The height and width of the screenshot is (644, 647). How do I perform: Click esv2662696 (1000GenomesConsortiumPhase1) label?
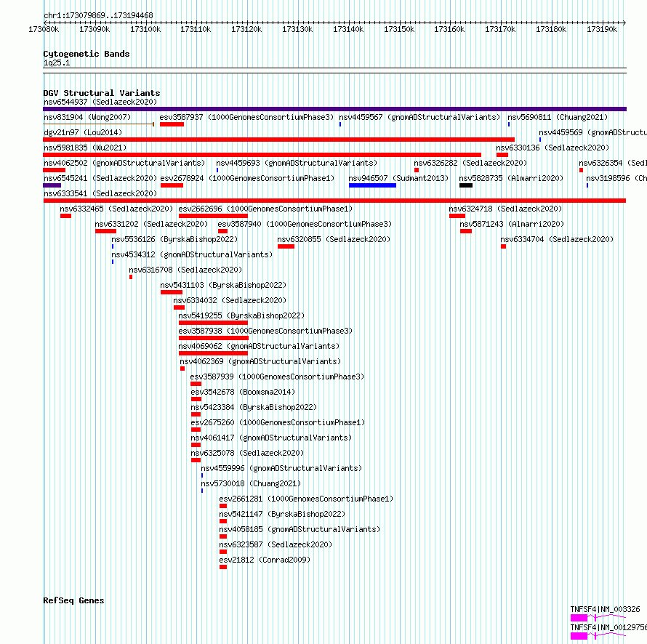265,209
